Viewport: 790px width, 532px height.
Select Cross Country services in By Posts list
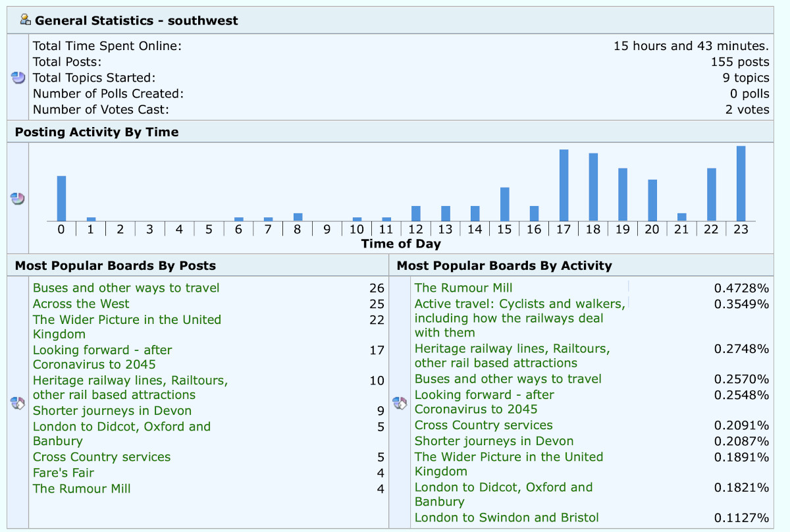pos(101,457)
